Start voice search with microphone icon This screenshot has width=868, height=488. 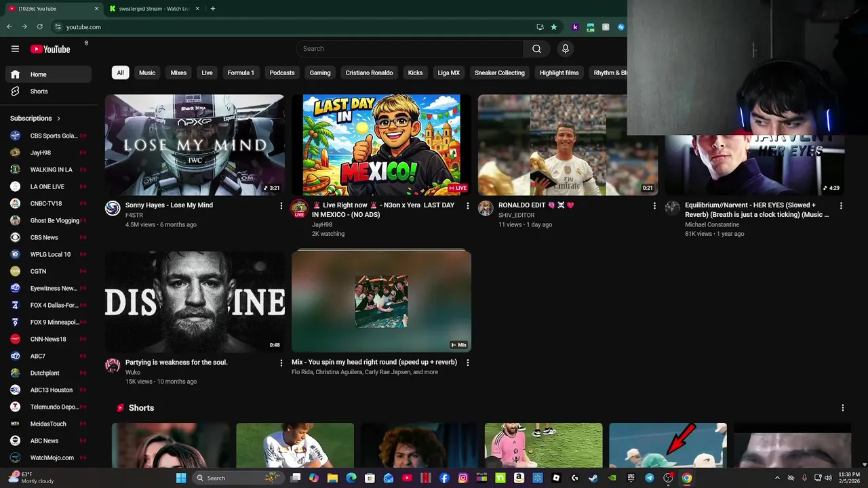tap(565, 49)
